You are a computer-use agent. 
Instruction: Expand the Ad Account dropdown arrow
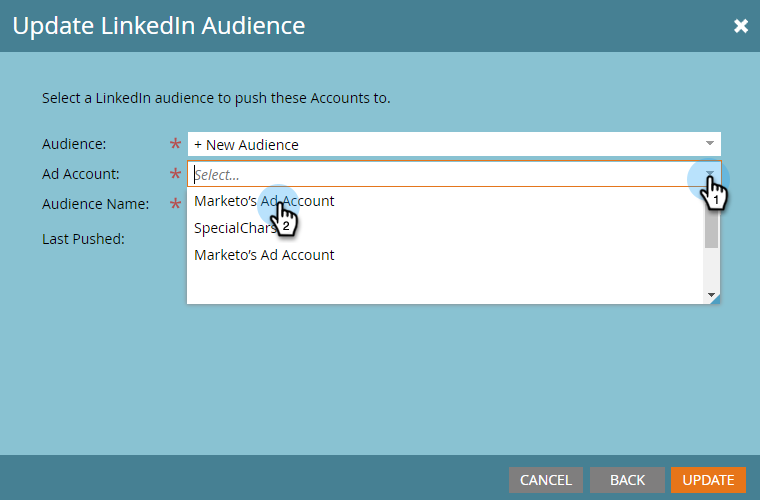(710, 174)
